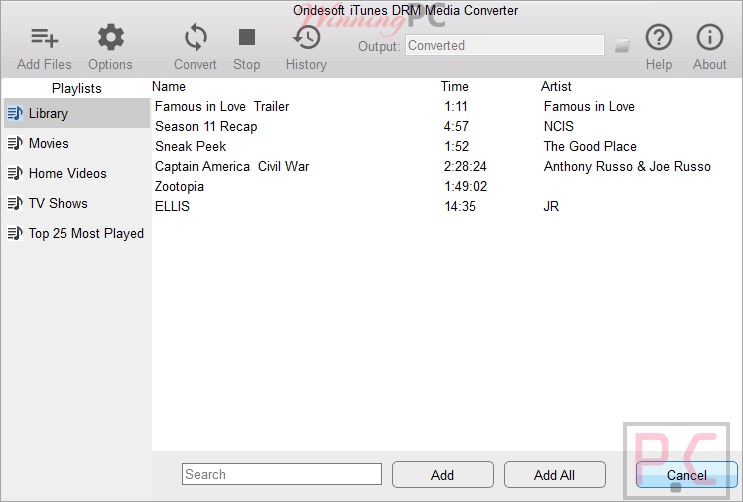Browse the output folder icon

coord(622,46)
